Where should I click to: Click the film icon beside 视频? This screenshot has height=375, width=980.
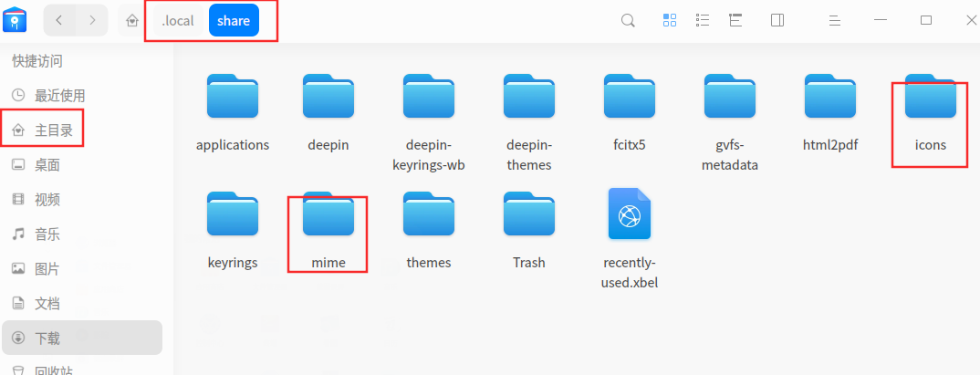(x=18, y=200)
